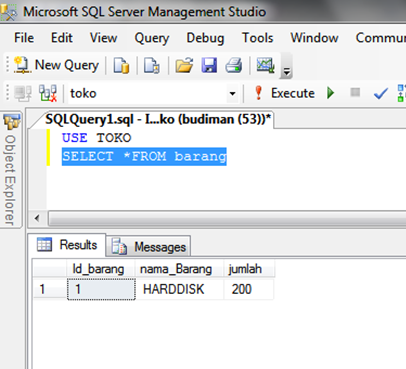Viewport: 406px width, 369px height.
Task: Select result row number 1 header
Action: 50,289
